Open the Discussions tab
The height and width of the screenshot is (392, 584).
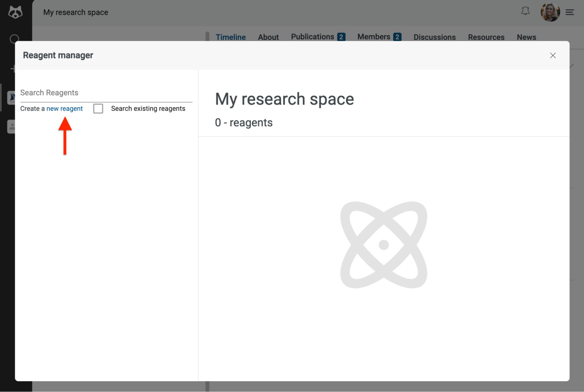434,37
